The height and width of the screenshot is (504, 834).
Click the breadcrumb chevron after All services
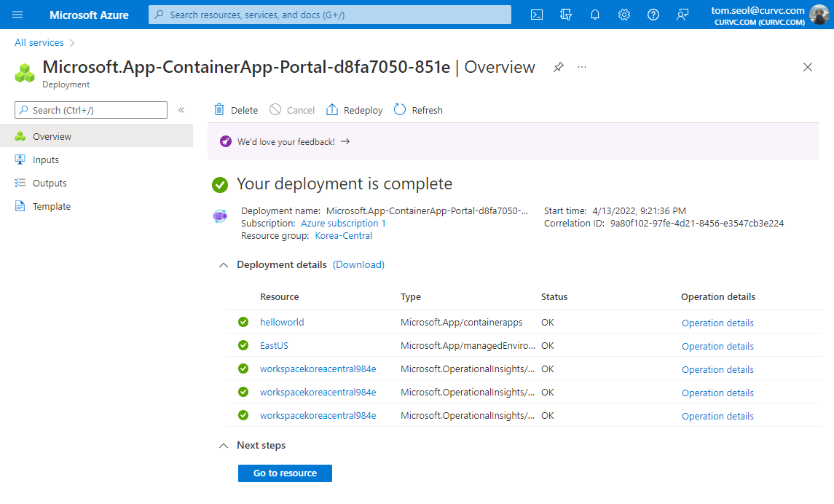[72, 43]
